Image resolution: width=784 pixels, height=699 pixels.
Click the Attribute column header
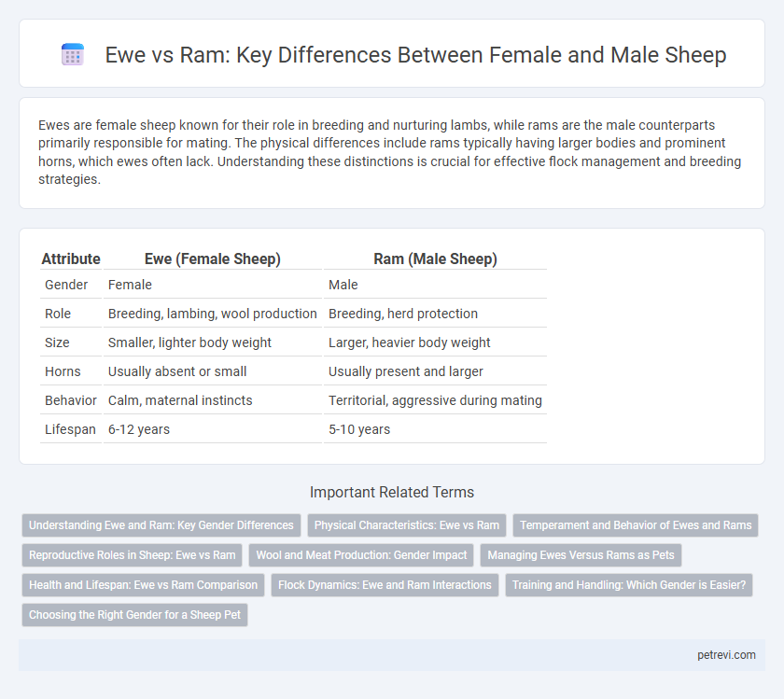pos(71,259)
